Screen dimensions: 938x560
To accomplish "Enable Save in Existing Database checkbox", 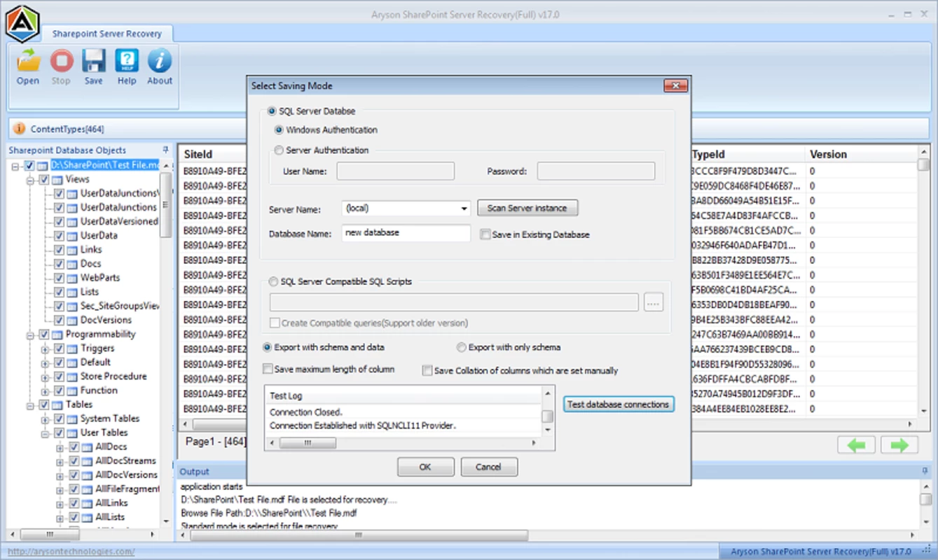I will [x=485, y=234].
